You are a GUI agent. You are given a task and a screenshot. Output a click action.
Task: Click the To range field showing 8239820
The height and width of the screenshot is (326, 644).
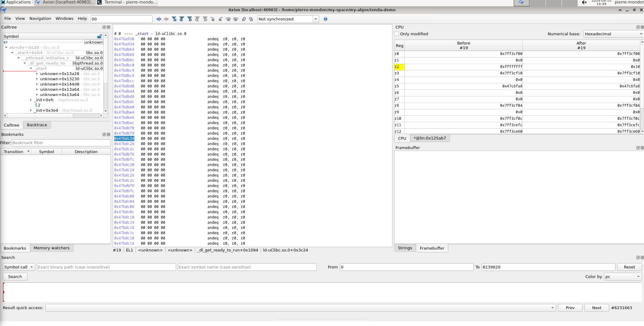(548, 267)
